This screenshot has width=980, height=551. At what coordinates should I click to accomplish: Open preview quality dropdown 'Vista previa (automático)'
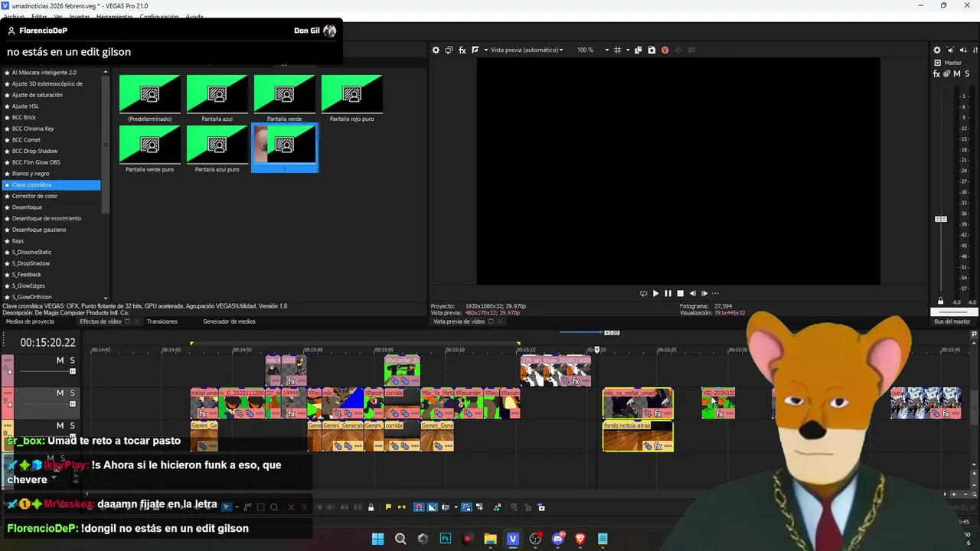pyautogui.click(x=527, y=50)
